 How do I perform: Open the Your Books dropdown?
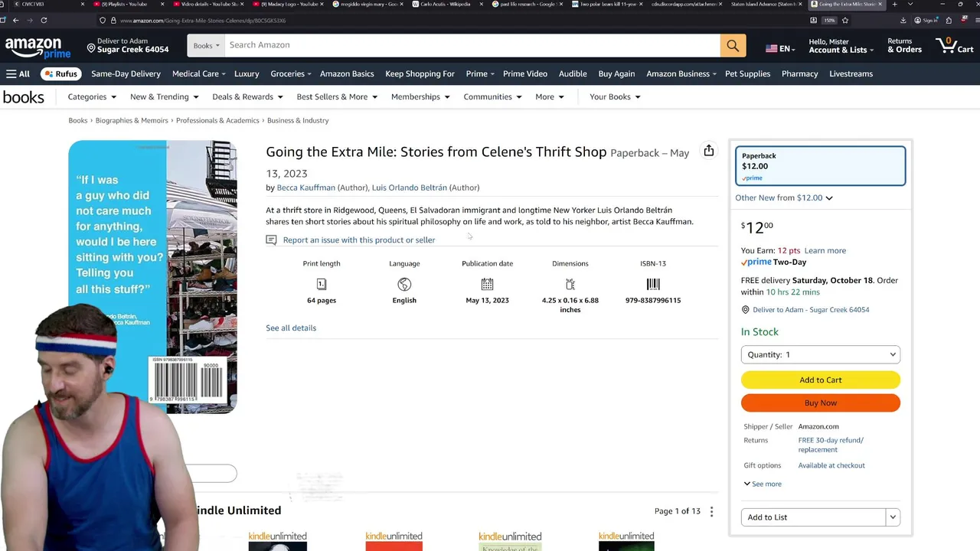click(615, 97)
